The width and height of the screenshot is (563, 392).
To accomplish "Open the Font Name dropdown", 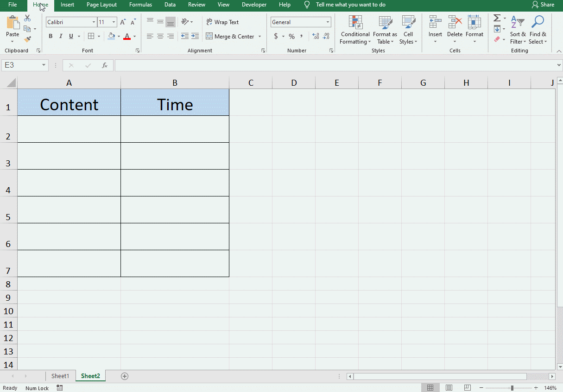I will pos(93,22).
